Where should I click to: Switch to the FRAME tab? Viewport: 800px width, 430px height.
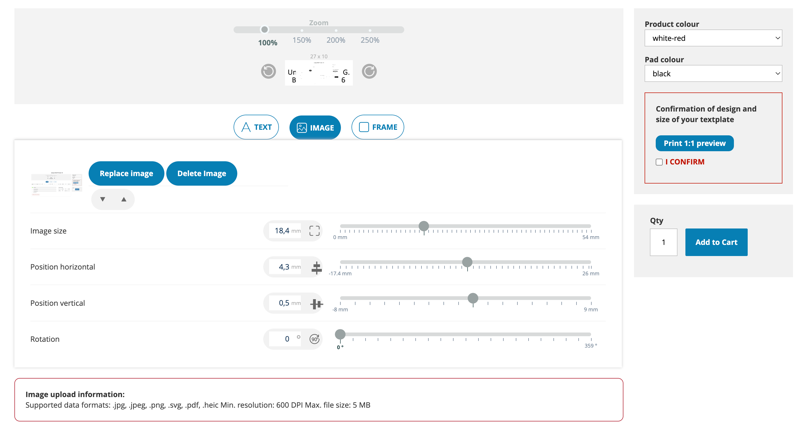click(x=378, y=127)
